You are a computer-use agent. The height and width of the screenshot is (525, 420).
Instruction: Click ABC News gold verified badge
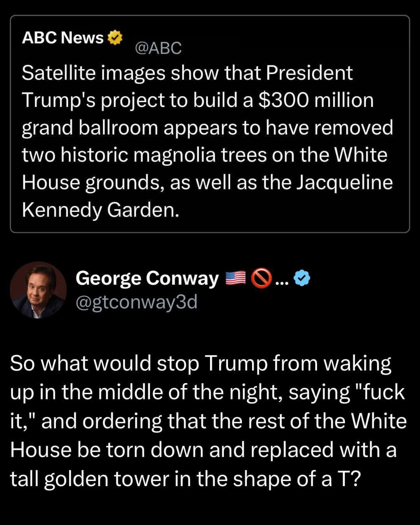tap(115, 38)
